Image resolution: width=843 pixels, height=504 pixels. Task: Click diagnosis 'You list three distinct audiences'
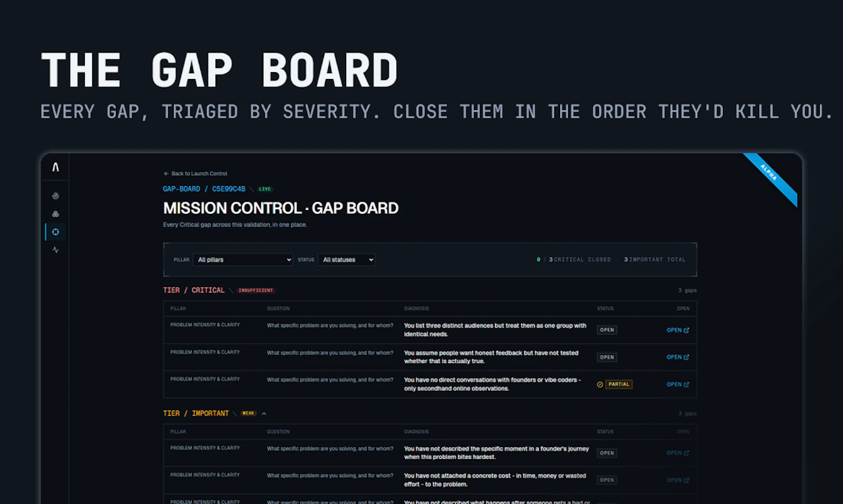[x=495, y=330]
